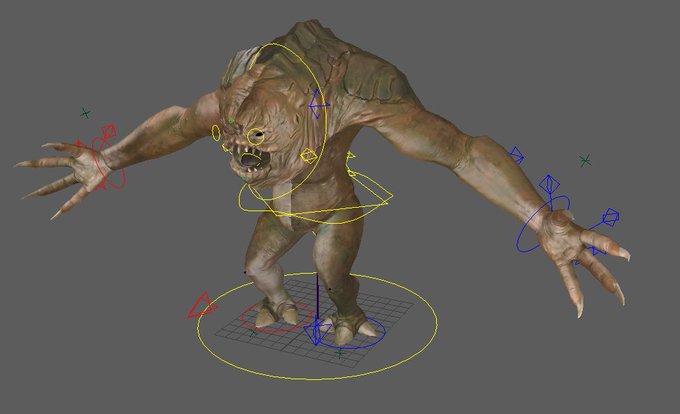The width and height of the screenshot is (680, 414).
Task: Click the creature's open mouth
Action: tap(250, 161)
